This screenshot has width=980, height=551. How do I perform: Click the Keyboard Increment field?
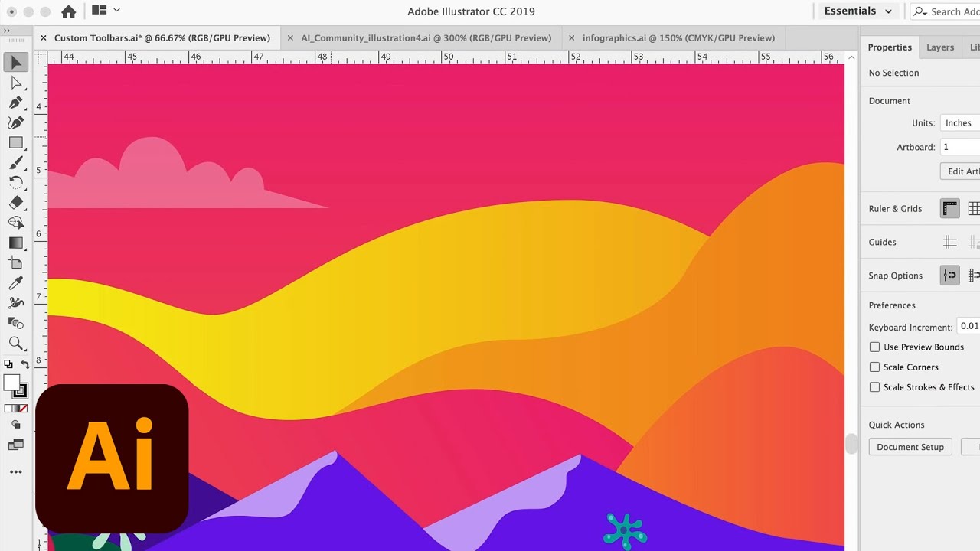pyautogui.click(x=969, y=327)
